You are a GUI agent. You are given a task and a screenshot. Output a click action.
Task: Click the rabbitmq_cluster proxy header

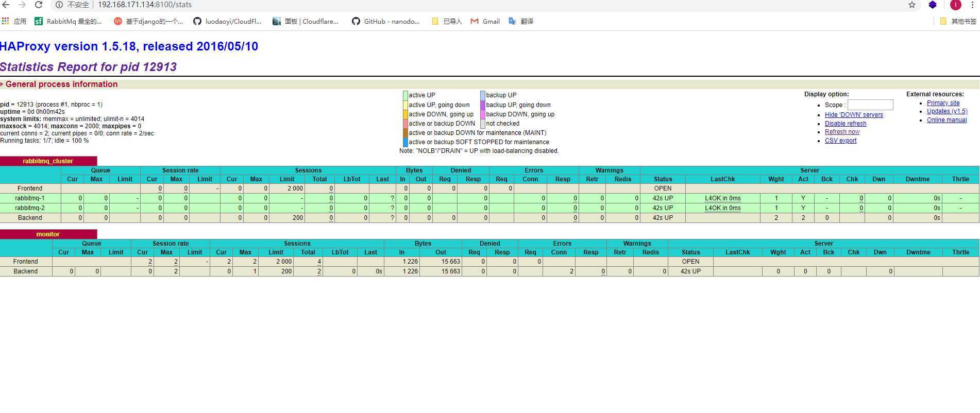coord(48,161)
